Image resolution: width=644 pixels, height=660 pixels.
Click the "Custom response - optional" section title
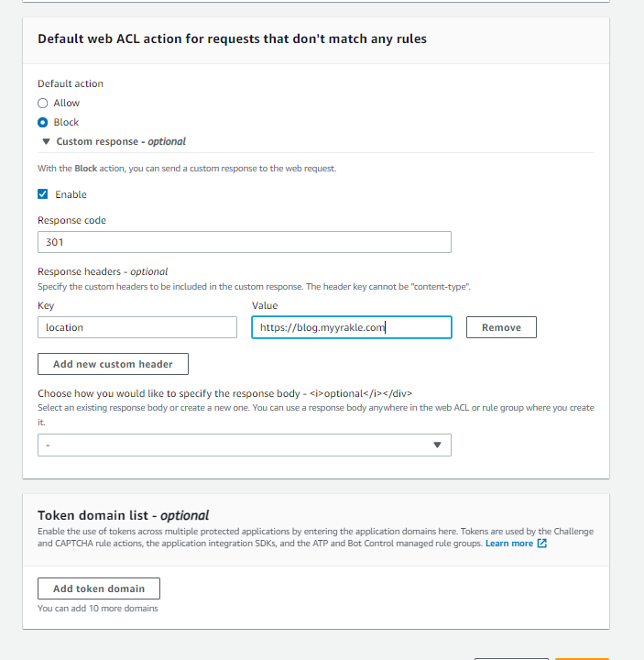[x=121, y=142]
